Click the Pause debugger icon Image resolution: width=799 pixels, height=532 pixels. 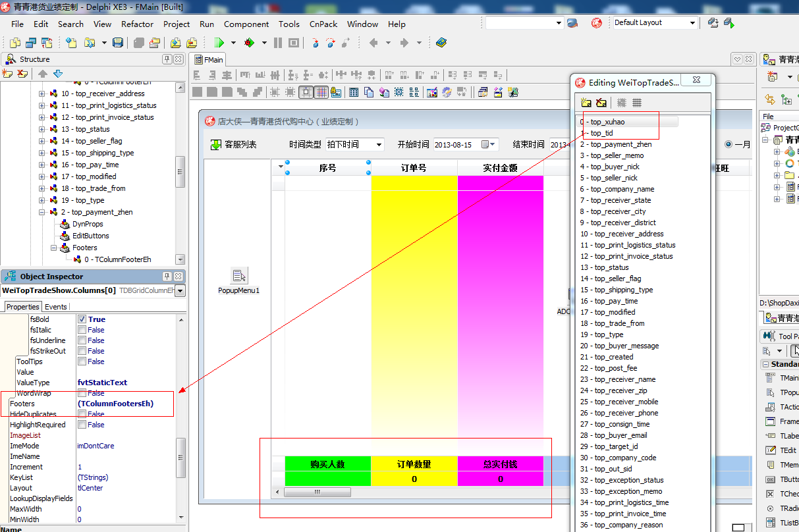pos(277,43)
